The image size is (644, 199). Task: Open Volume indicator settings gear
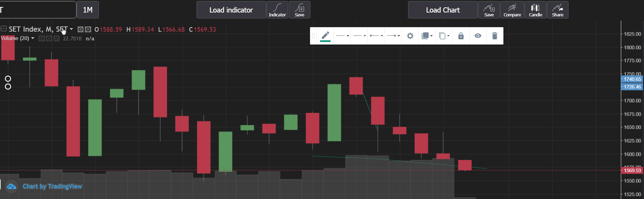(49, 38)
